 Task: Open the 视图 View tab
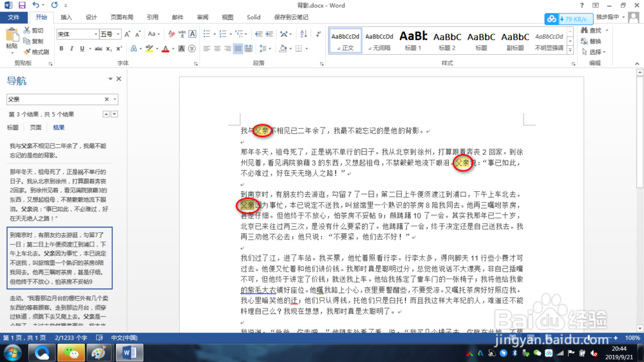pos(227,17)
